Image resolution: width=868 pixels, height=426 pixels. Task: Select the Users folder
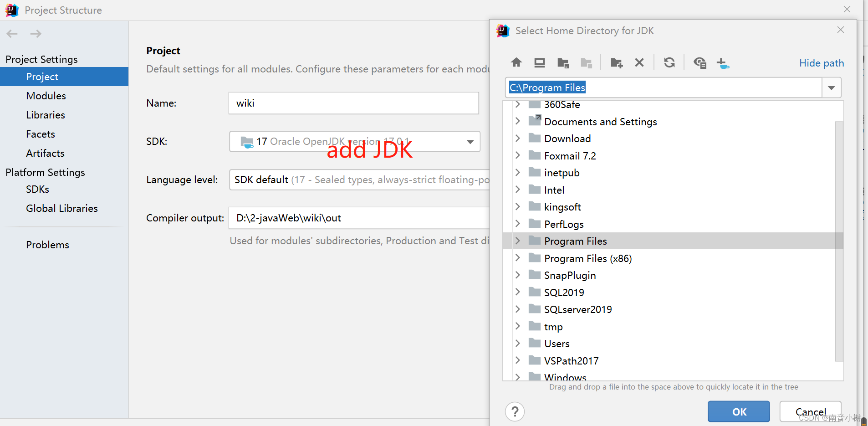point(669,344)
